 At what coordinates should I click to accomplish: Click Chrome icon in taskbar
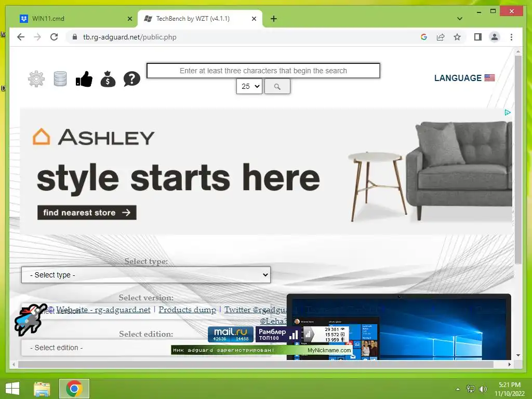(74, 389)
